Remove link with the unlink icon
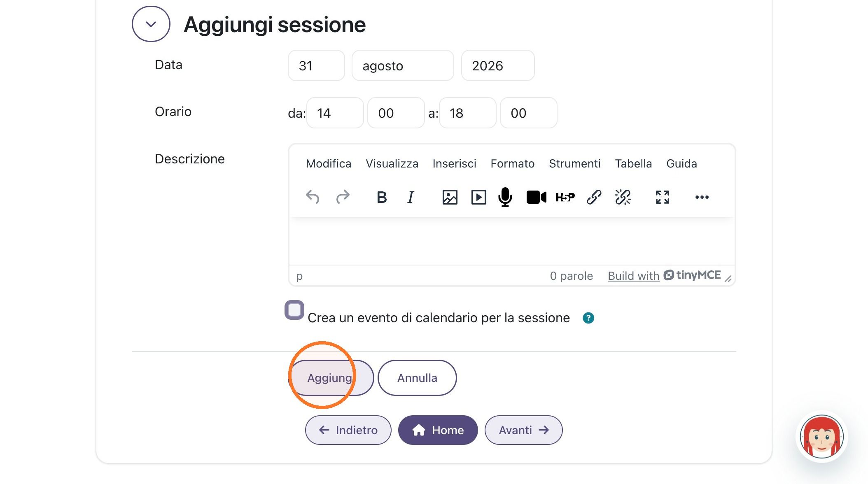The image size is (868, 484). [x=623, y=197]
